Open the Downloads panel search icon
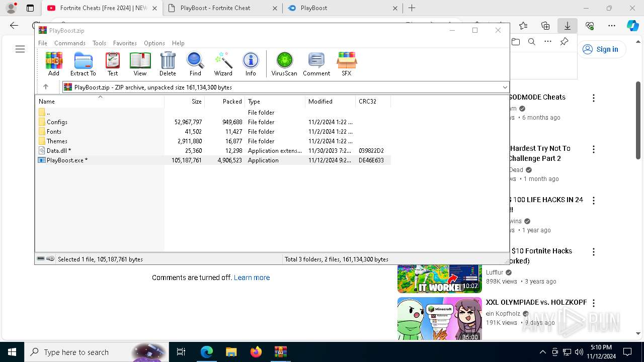Viewport: 644px width, 362px height. click(x=531, y=42)
